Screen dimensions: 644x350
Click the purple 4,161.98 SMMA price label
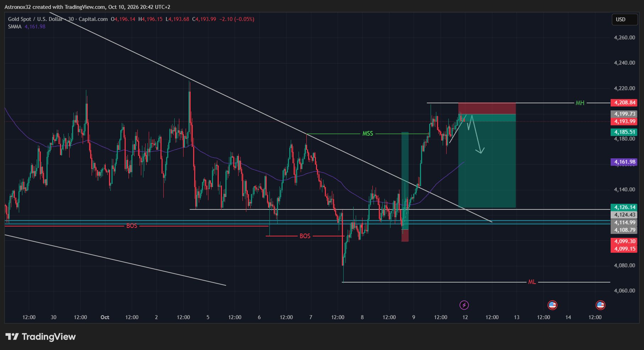(624, 162)
